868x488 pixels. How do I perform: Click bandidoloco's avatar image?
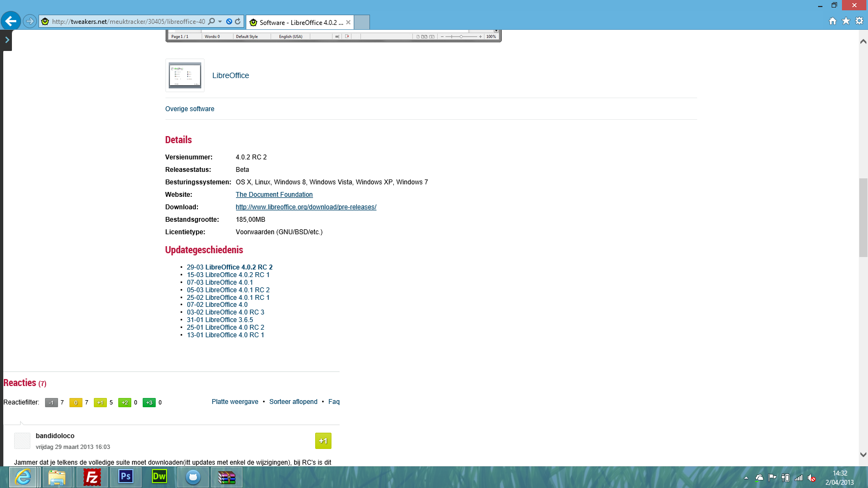[x=22, y=441]
